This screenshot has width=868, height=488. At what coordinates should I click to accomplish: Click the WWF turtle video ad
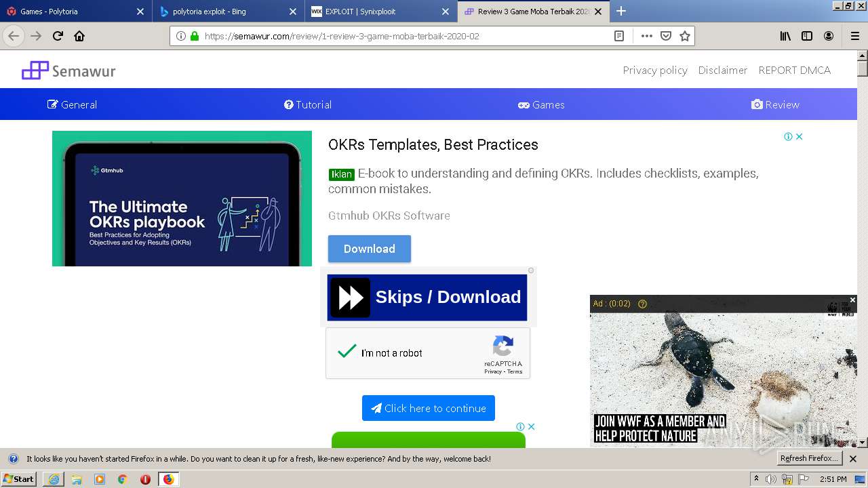[724, 371]
